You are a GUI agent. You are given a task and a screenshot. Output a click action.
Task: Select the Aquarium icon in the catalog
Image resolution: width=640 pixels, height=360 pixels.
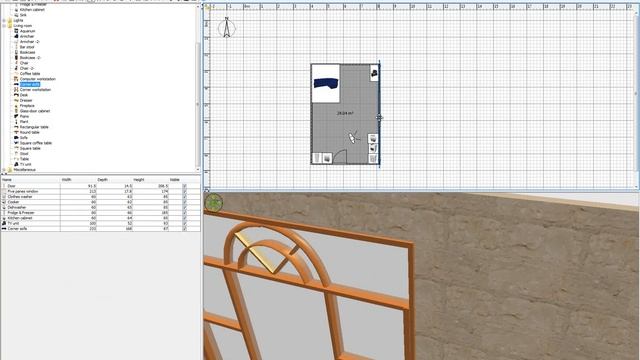16,31
